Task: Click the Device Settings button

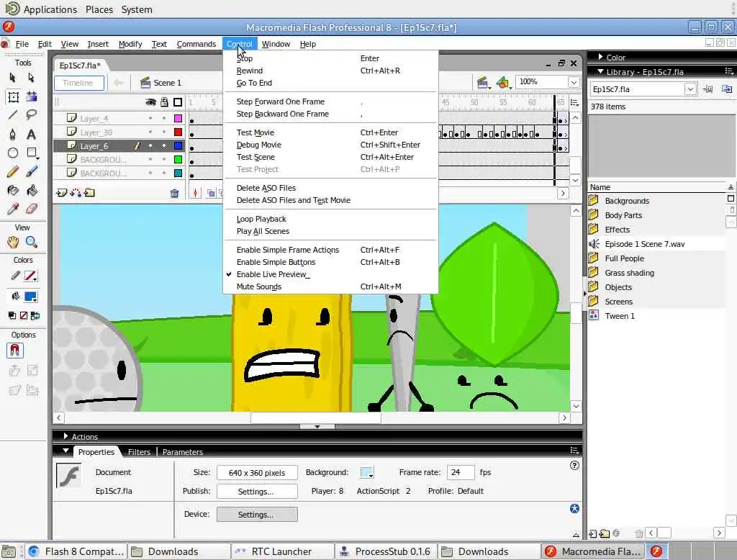Action: click(x=257, y=515)
